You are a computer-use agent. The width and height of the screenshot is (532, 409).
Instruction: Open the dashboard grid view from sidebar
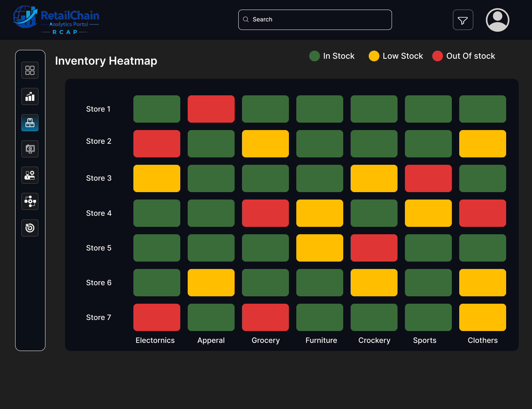tap(30, 70)
